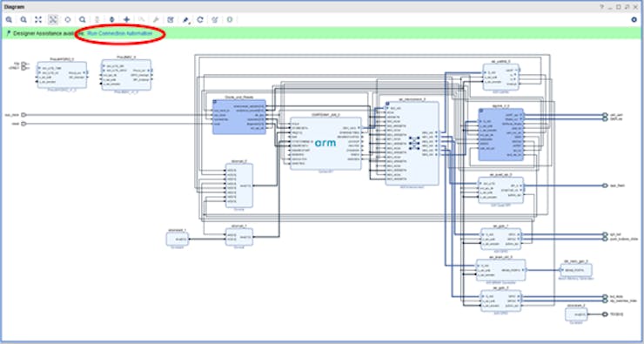The height and width of the screenshot is (344, 644).
Task: Click the Zoom Out magnifier icon
Action: [23, 20]
